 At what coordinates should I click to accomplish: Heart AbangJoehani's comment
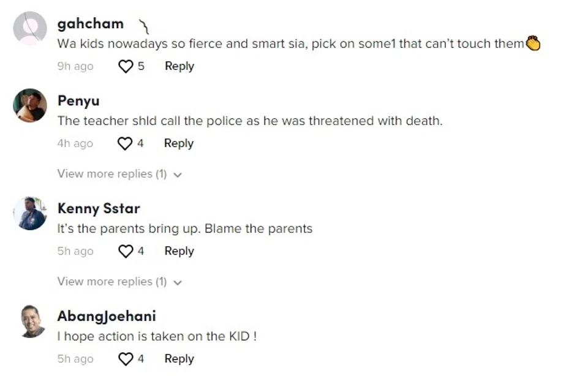point(126,359)
